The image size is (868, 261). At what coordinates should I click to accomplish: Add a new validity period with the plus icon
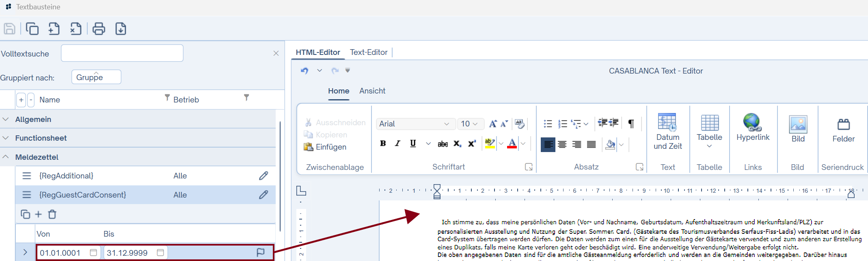tap(39, 214)
